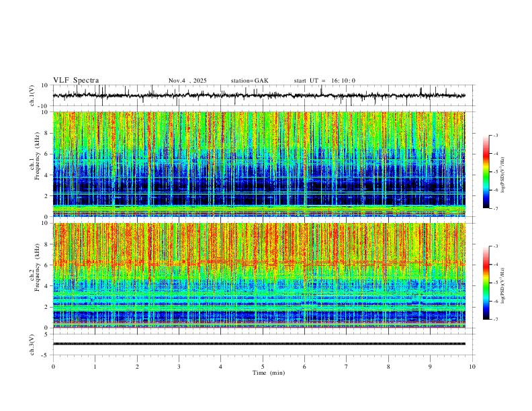Viewport: 532px width, 411px height.
Task: Click the time axis tick label '8'
Action: click(x=388, y=367)
